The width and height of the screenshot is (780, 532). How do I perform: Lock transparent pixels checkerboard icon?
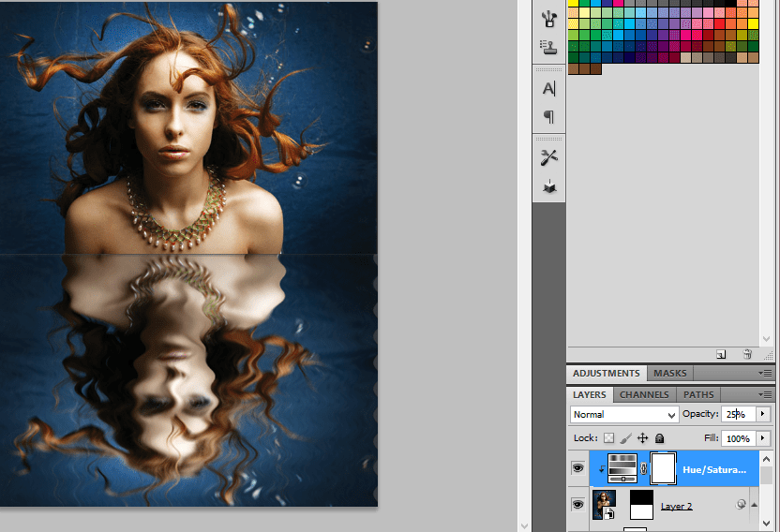click(608, 438)
